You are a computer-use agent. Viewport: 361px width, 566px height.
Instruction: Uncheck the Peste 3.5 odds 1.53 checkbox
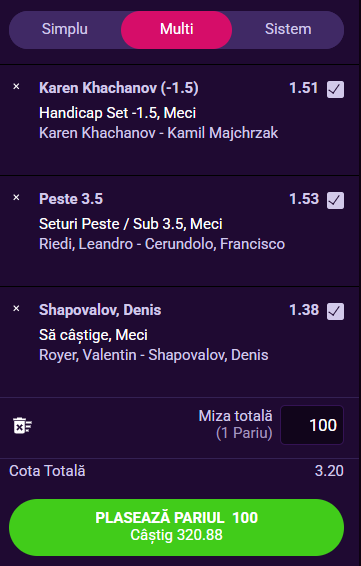[x=335, y=200]
